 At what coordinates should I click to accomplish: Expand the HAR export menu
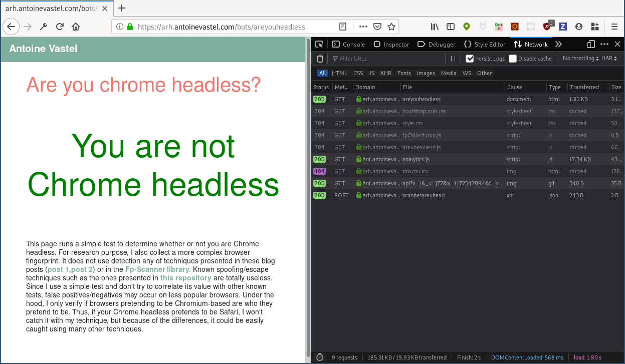(609, 59)
